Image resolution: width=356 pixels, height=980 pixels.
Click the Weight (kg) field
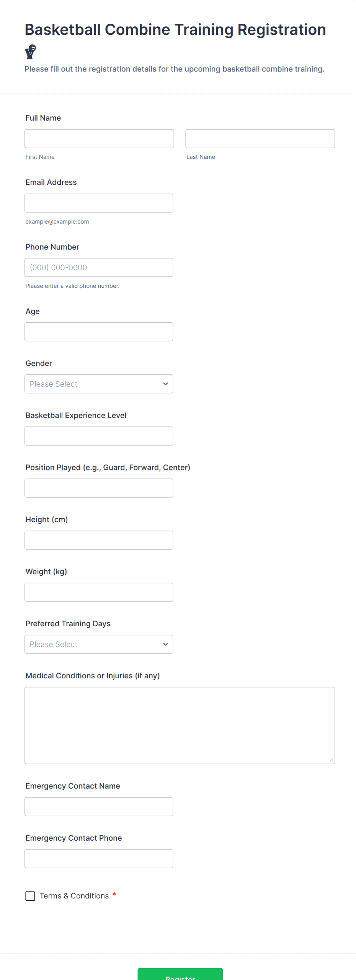pyautogui.click(x=99, y=592)
